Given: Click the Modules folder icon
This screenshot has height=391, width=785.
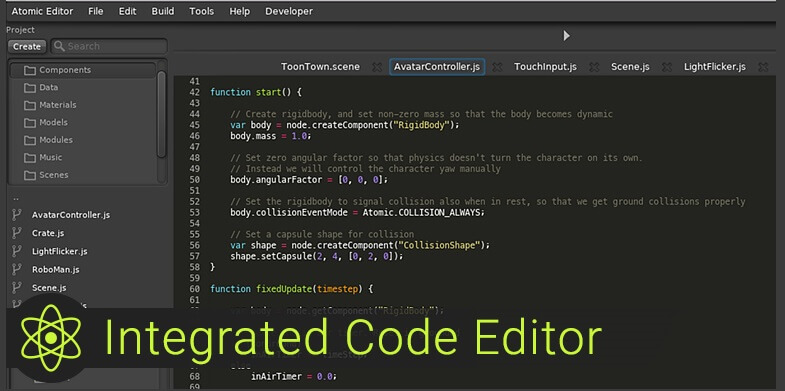Looking at the screenshot, I should click(30, 140).
